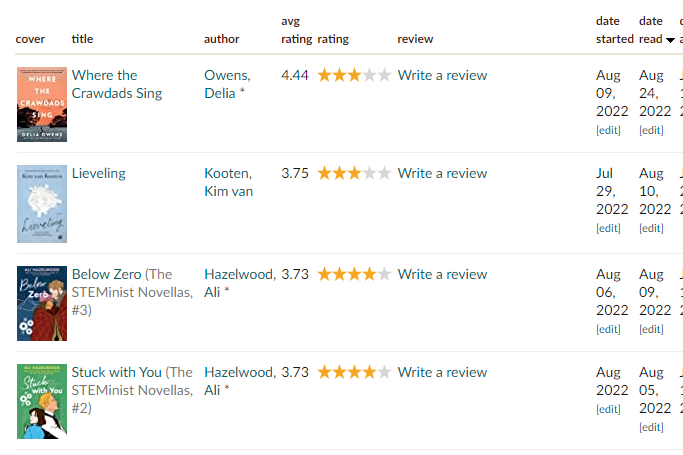The image size is (683, 455).
Task: Rate Where the Crawdads Sing five stars
Action: pos(384,75)
